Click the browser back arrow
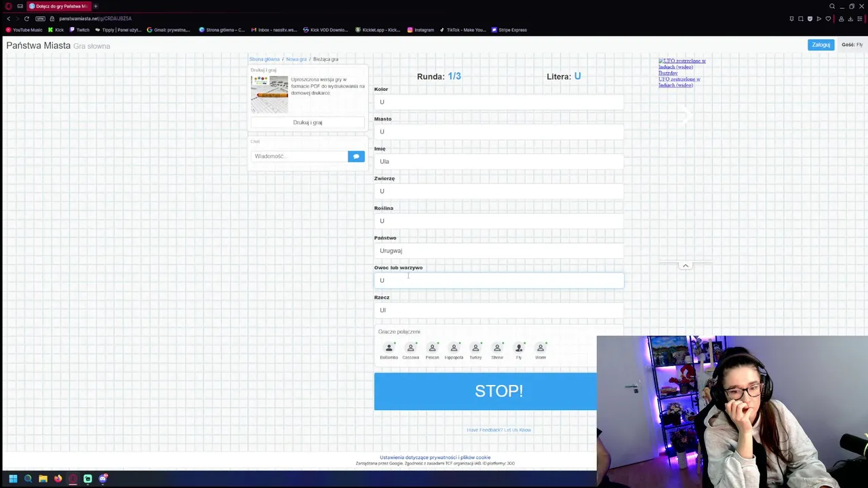 point(9,18)
